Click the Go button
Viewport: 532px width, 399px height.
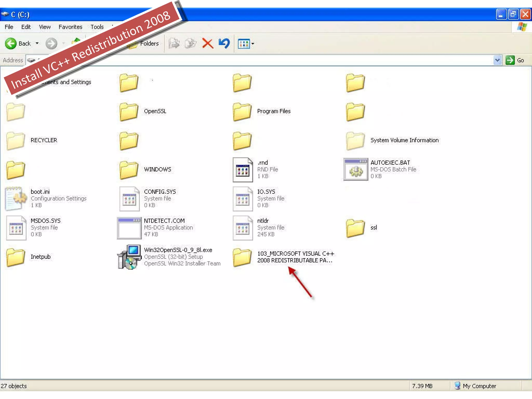click(x=515, y=60)
